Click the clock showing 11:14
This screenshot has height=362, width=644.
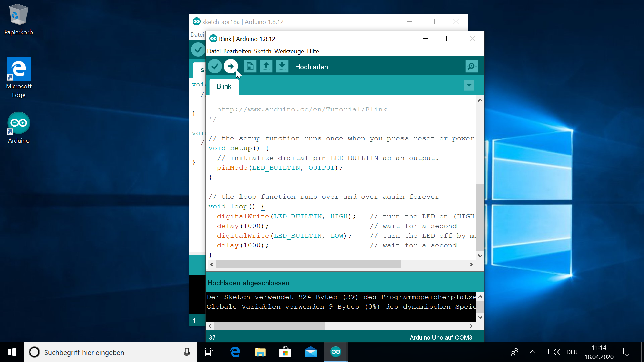pyautogui.click(x=599, y=348)
